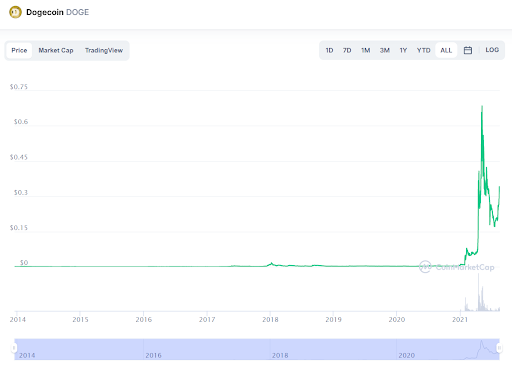The height and width of the screenshot is (365, 512).
Task: Select the YTD time range
Action: click(x=423, y=50)
